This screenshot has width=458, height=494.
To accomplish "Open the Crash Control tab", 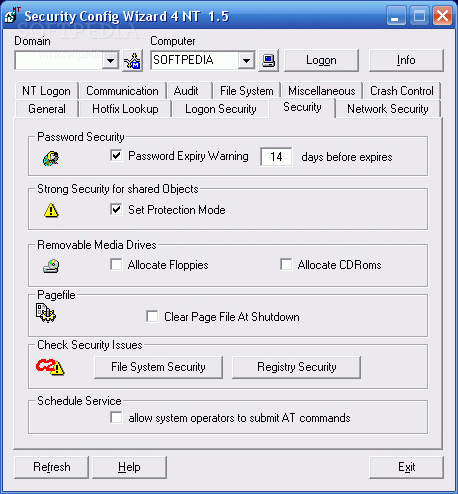I will point(402,91).
